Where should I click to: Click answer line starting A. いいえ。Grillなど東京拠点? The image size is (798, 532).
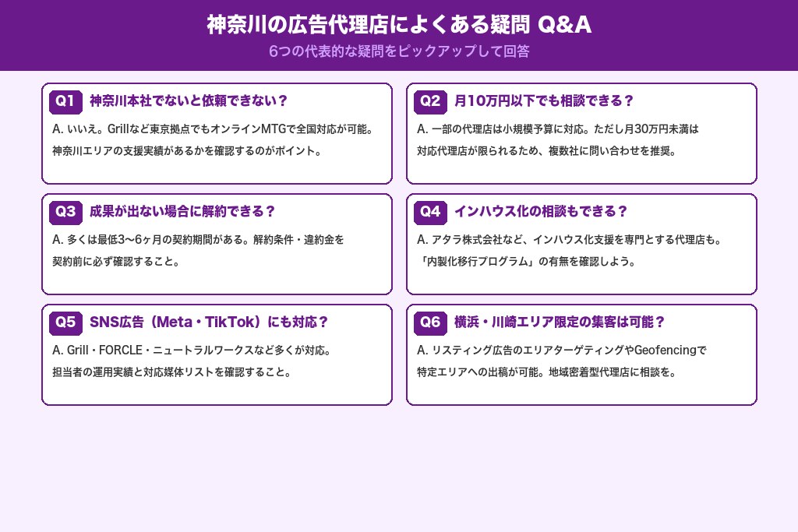(x=214, y=129)
